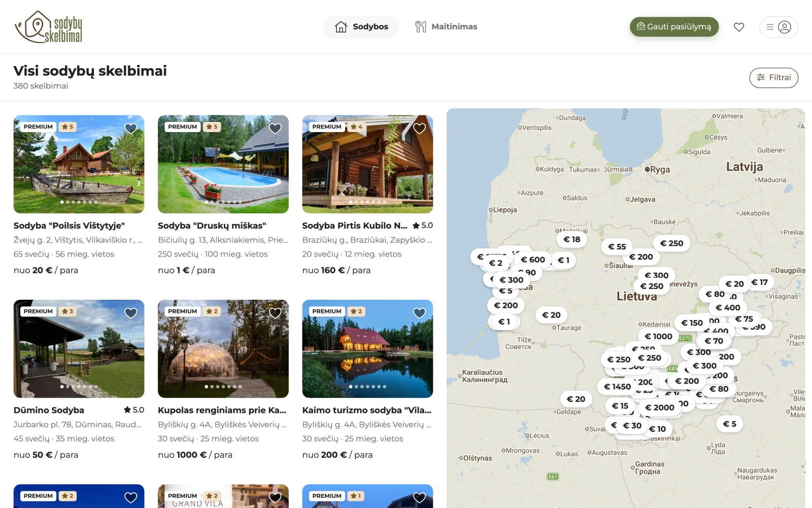Click the € 18 map price marker
812x508 pixels.
pyautogui.click(x=572, y=239)
